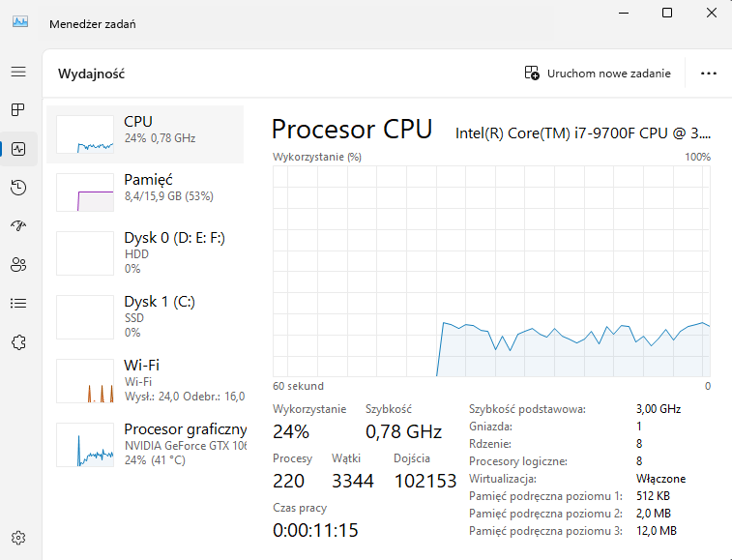
Task: Go to the Processes page icon
Action: pyautogui.click(x=17, y=109)
